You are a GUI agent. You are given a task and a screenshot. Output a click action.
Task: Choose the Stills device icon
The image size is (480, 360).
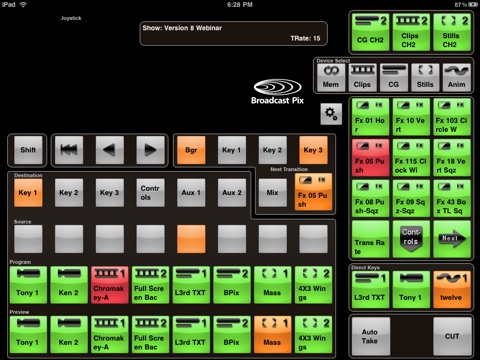[425, 77]
